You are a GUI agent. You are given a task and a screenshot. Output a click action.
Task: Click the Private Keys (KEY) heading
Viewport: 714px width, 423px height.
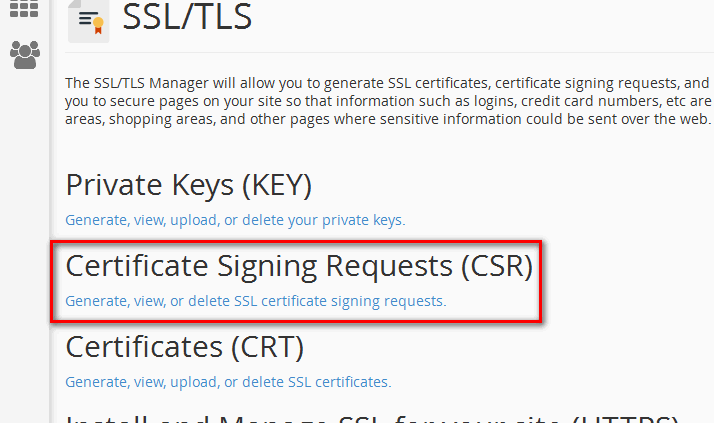(189, 185)
